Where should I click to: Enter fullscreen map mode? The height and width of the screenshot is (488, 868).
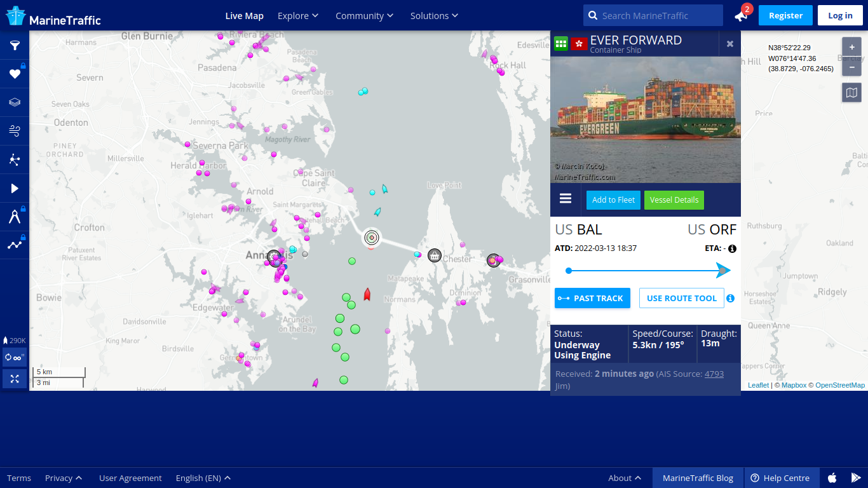15,379
